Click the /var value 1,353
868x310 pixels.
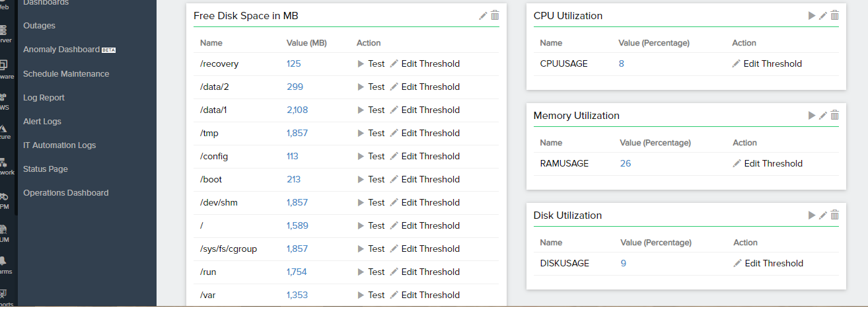click(x=297, y=295)
